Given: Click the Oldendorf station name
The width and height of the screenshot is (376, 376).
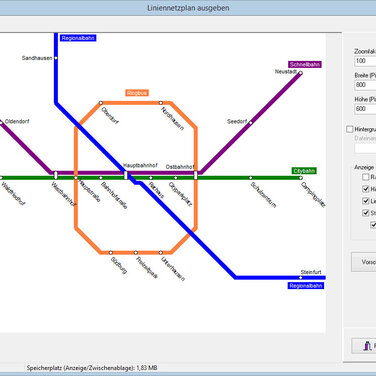Looking at the screenshot, I should pyautogui.click(x=17, y=122).
